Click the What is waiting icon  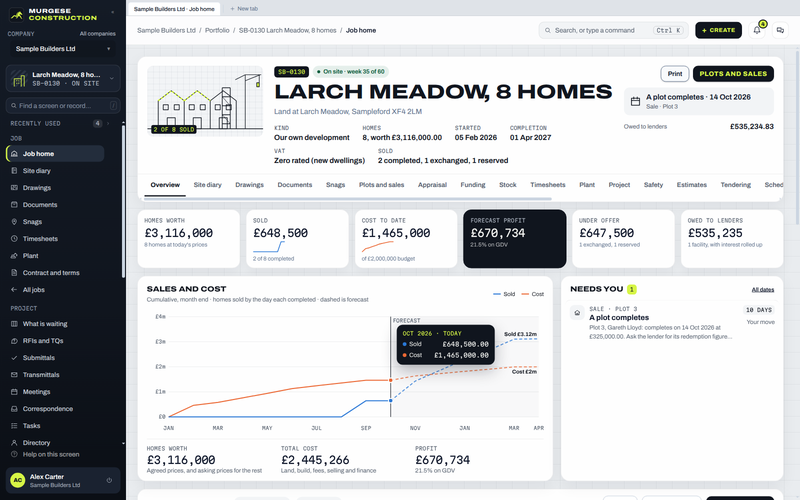tap(14, 323)
